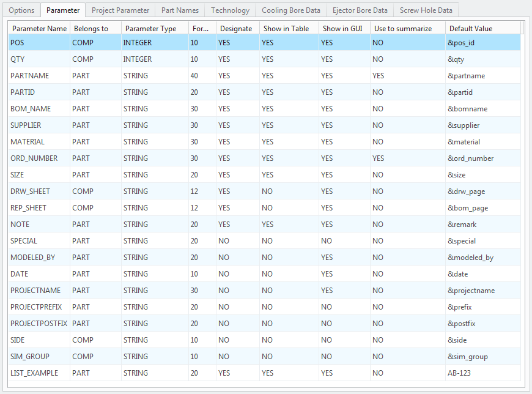Go to the Technology tab

[x=230, y=10]
